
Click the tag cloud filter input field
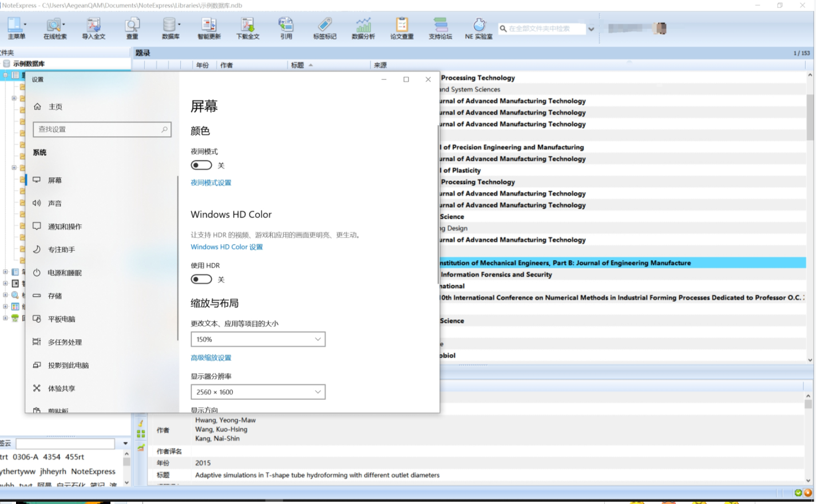click(65, 443)
